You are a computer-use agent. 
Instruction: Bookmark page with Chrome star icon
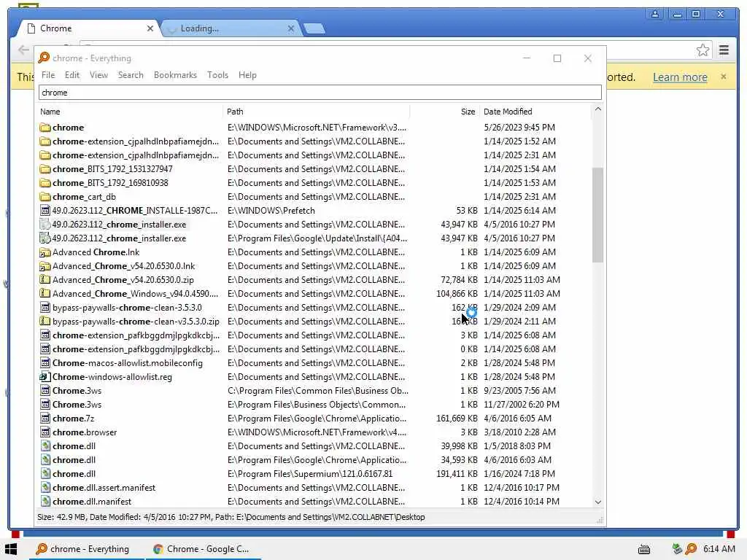pos(703,50)
